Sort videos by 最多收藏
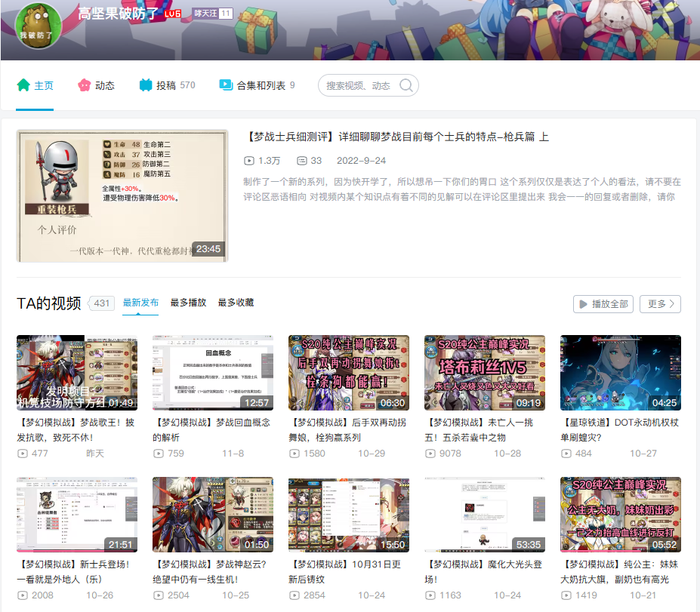The width and height of the screenshot is (700, 612). (236, 303)
